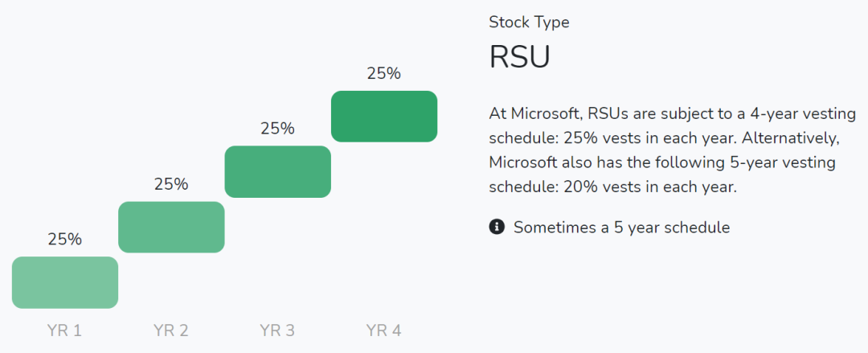This screenshot has height=353, width=868.
Task: Click the info icon beside the 5 year note
Action: [x=497, y=227]
